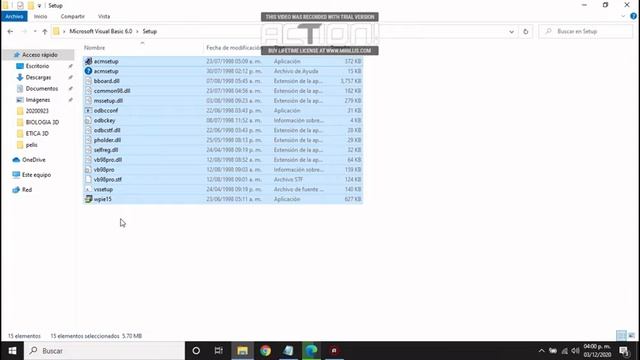Screen dimensions: 640x360
Task: Expand the ribbon chevron
Action: point(623,16)
